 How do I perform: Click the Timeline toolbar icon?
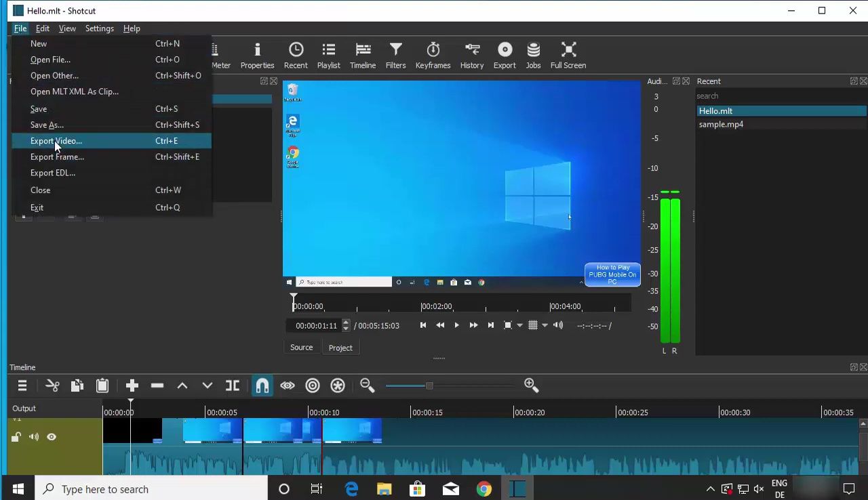coord(363,56)
